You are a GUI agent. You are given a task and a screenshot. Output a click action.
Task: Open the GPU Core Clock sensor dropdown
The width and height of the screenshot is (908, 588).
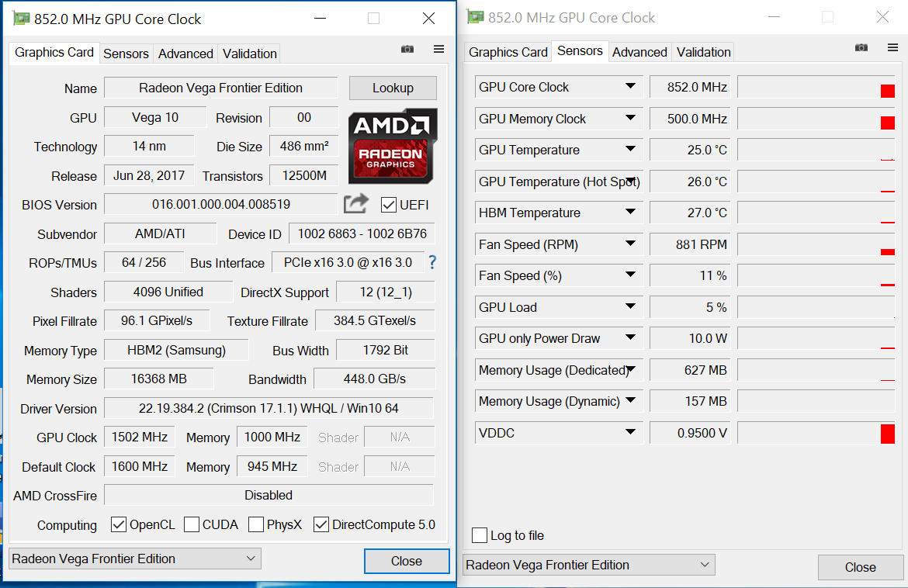click(x=631, y=86)
